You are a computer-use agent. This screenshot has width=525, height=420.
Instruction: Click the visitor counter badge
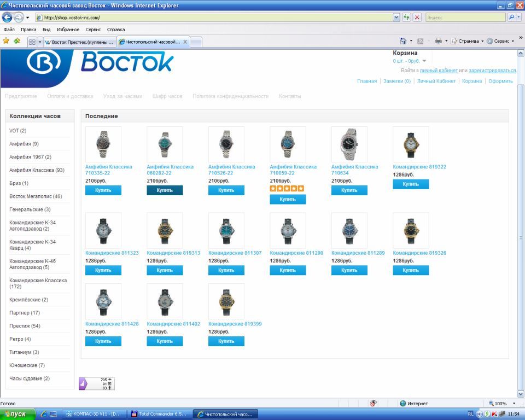tap(97, 384)
